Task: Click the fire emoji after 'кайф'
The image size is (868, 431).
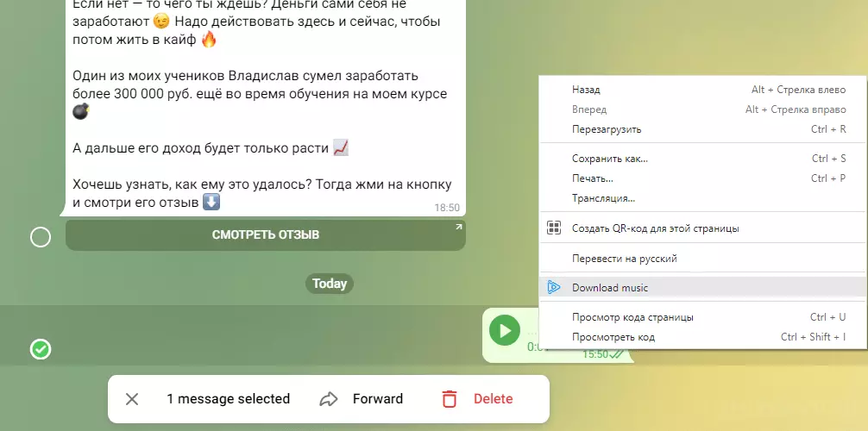Action: click(x=208, y=40)
